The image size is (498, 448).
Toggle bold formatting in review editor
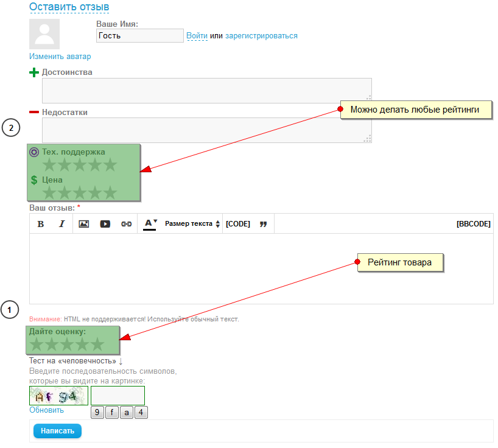coord(41,224)
